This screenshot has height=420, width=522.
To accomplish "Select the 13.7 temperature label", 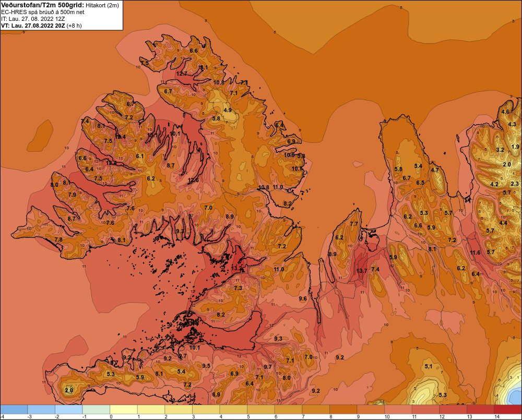I will pyautogui.click(x=362, y=271).
